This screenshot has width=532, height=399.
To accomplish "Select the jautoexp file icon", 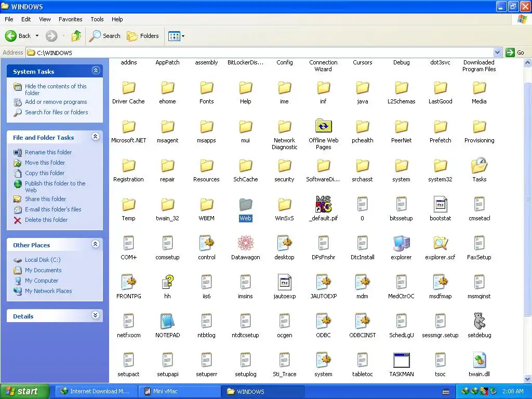I will point(284,282).
